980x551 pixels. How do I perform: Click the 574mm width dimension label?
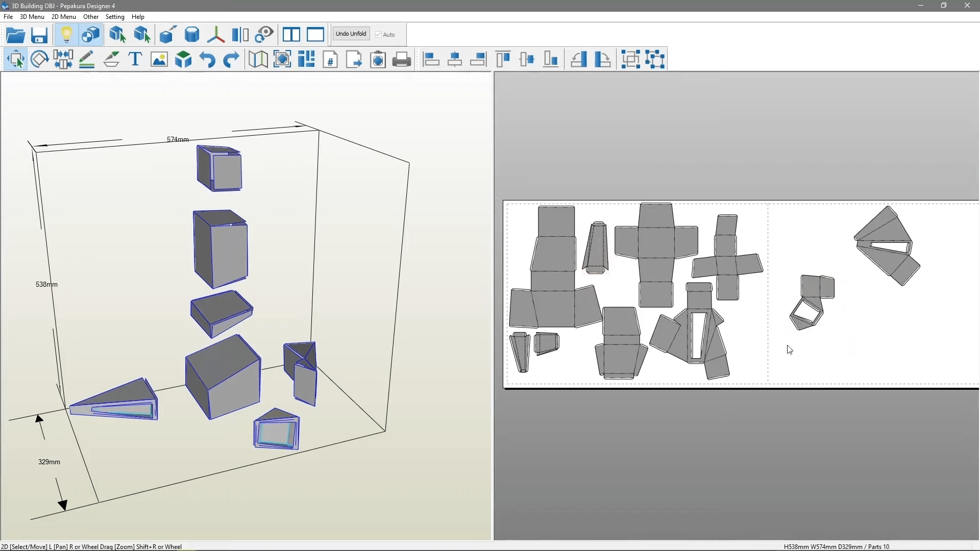(178, 139)
